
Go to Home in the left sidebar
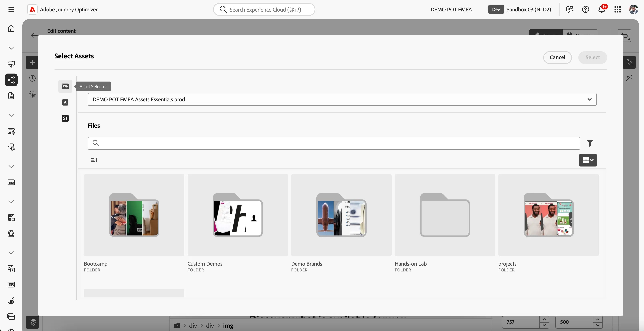pos(11,29)
